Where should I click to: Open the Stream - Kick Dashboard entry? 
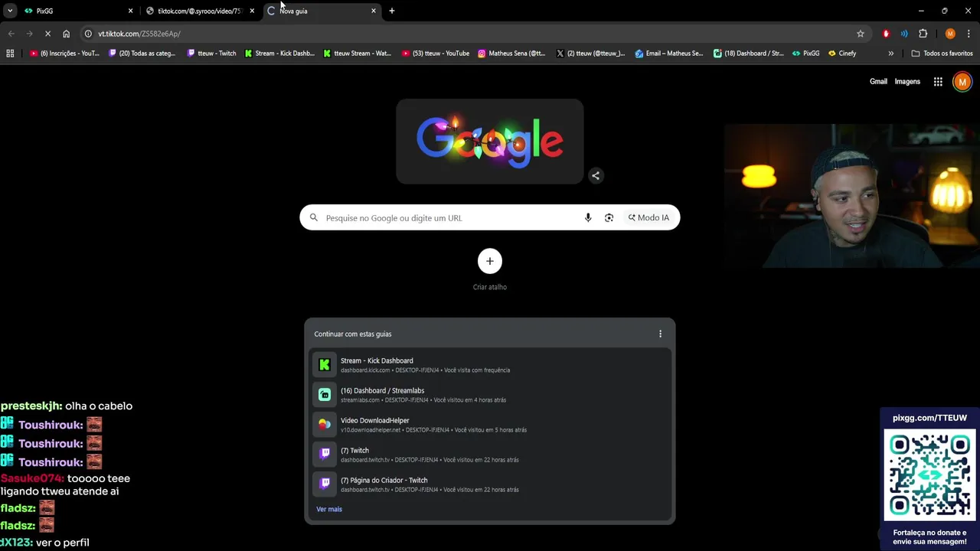[x=490, y=365]
